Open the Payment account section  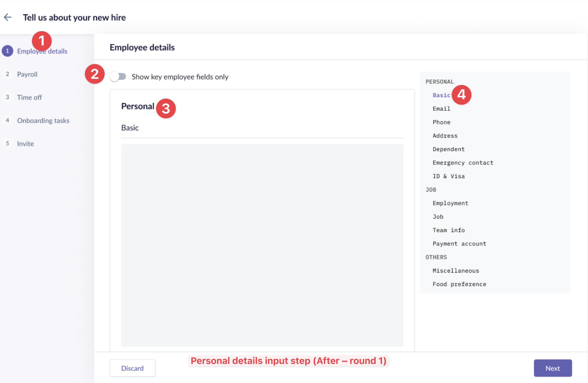pyautogui.click(x=459, y=244)
